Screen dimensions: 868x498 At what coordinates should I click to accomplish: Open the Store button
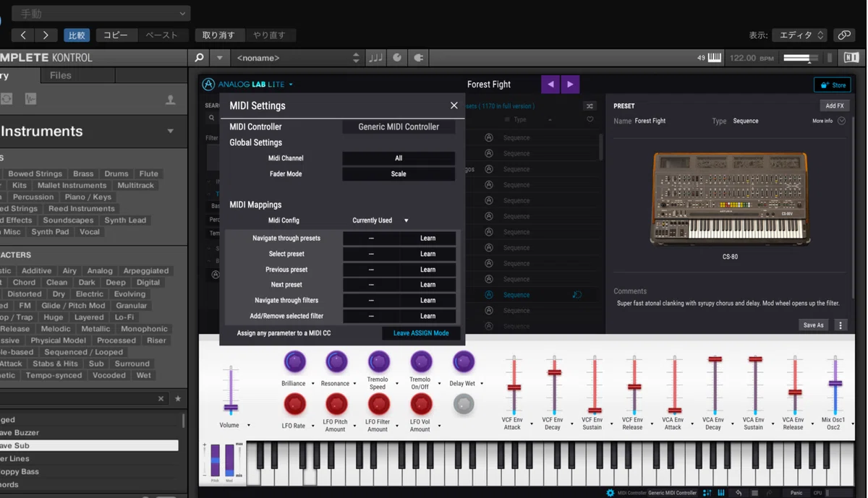point(832,85)
